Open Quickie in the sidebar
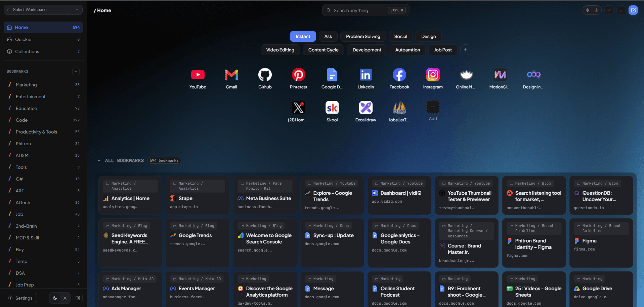 pyautogui.click(x=43, y=39)
